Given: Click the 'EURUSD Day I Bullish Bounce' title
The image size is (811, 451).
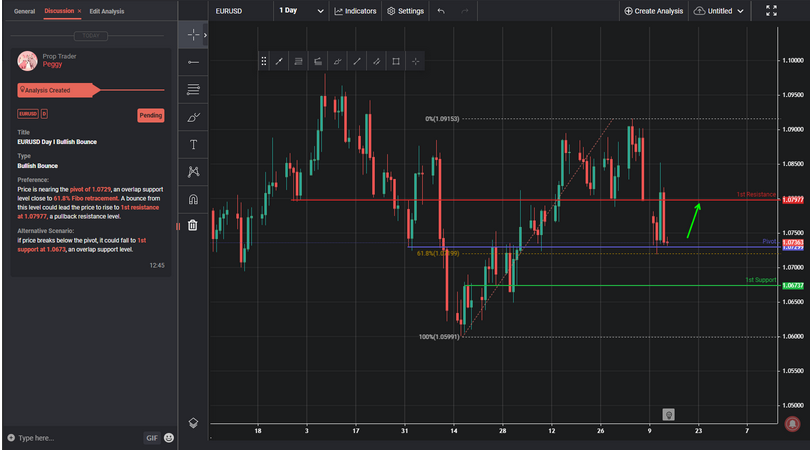Looking at the screenshot, I should [57, 142].
